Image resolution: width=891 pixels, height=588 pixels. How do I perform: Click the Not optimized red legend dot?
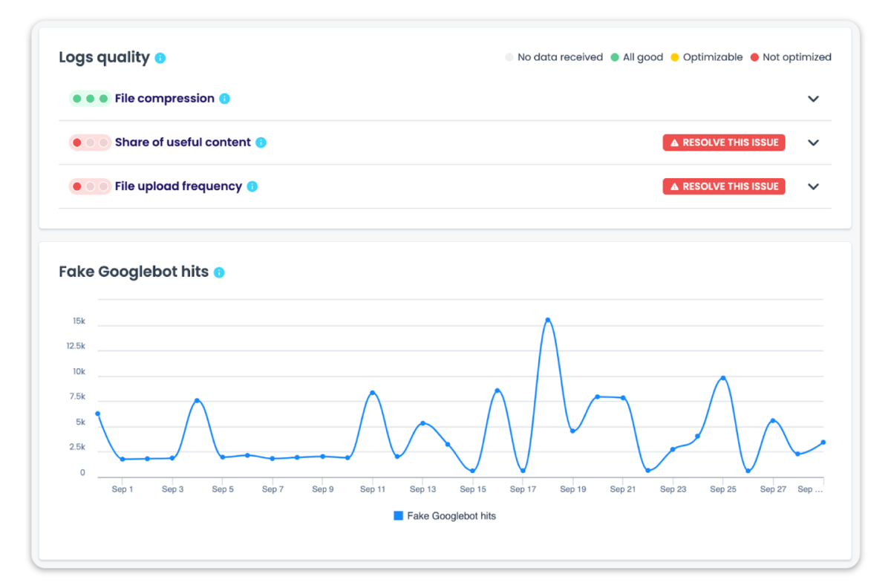point(754,57)
